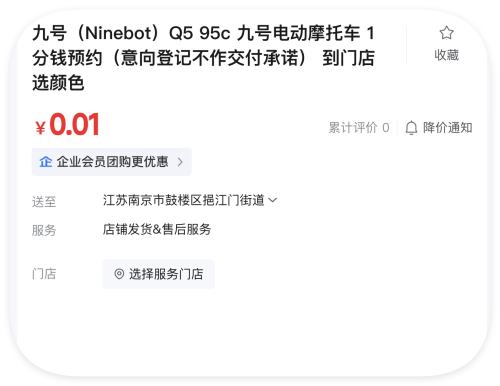The image size is (500, 386).
Task: Expand the delivery address down arrow
Action: [272, 200]
